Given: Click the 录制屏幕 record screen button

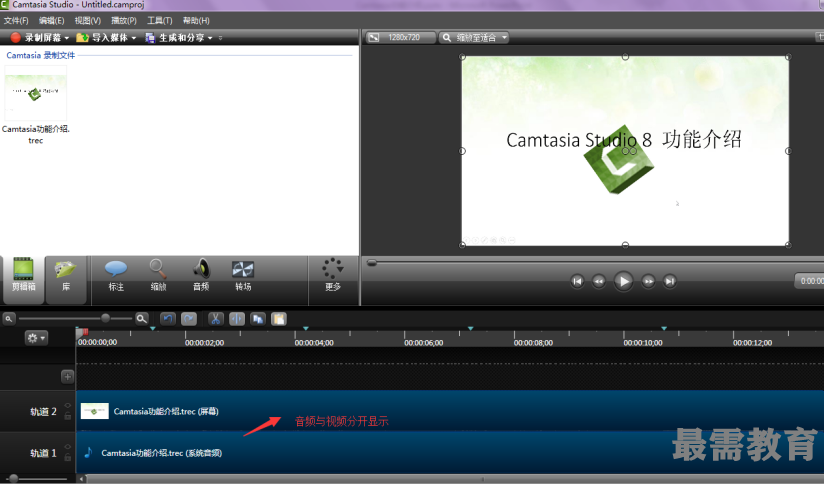Looking at the screenshot, I should click(36, 38).
